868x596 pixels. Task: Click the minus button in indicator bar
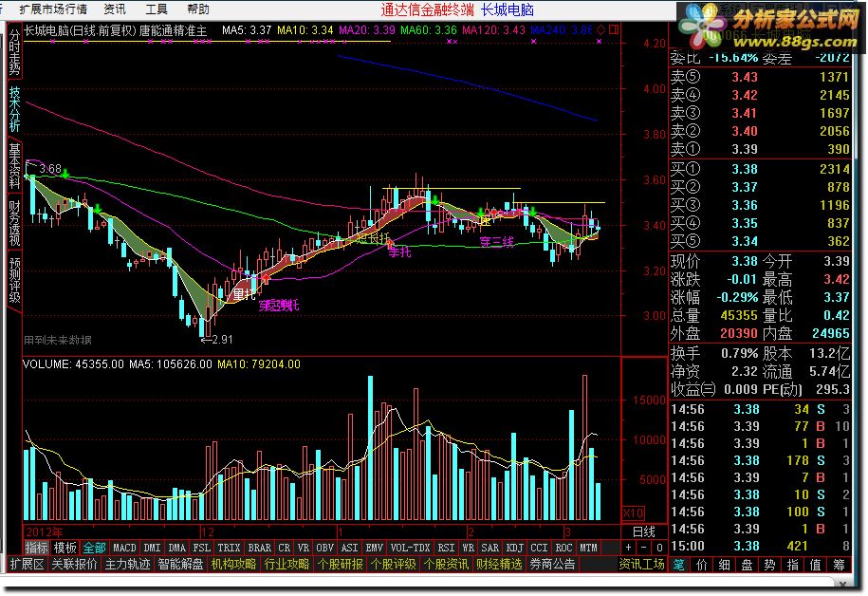[x=644, y=548]
